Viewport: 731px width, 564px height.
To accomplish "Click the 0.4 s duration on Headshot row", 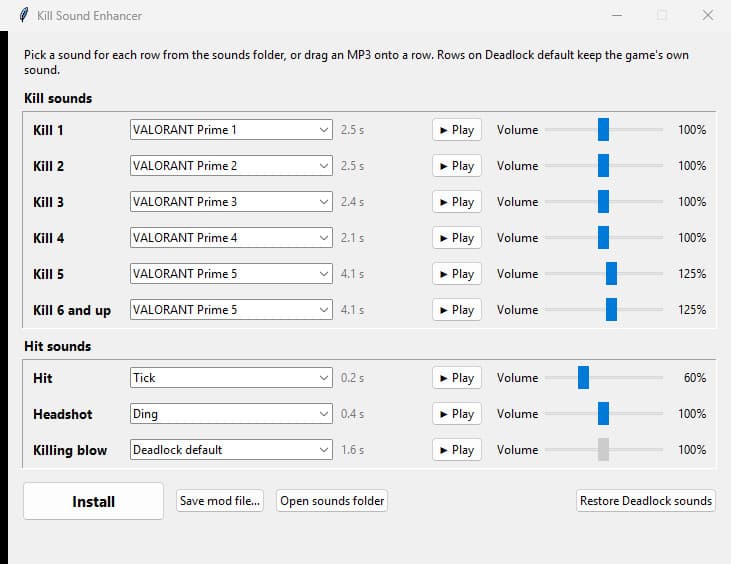I will pos(352,414).
